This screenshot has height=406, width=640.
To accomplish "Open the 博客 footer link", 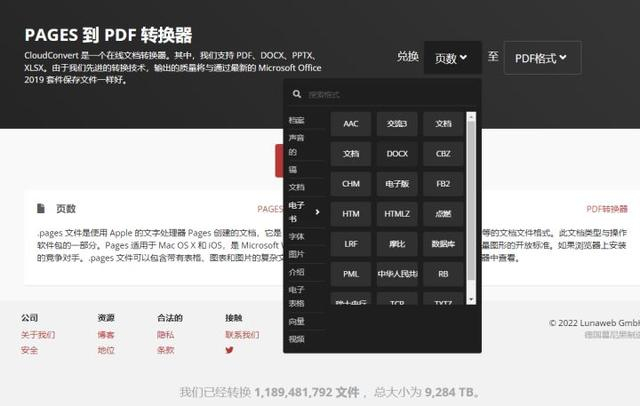I will 106,335.
